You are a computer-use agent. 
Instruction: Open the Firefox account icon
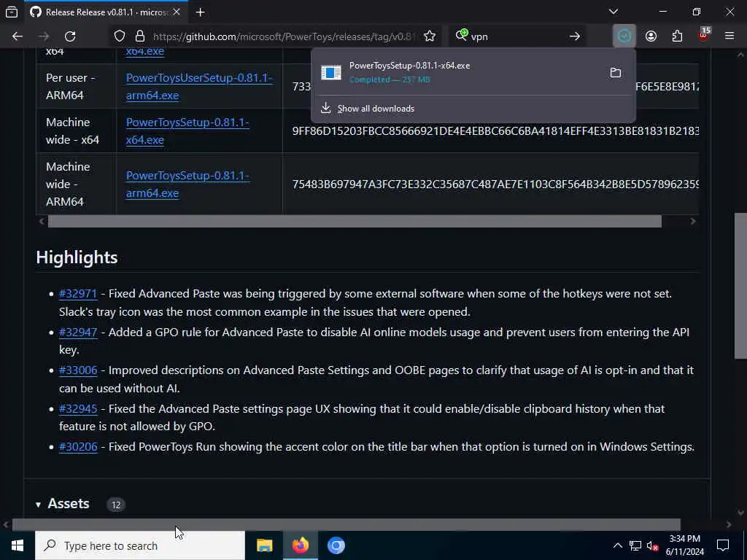point(651,36)
